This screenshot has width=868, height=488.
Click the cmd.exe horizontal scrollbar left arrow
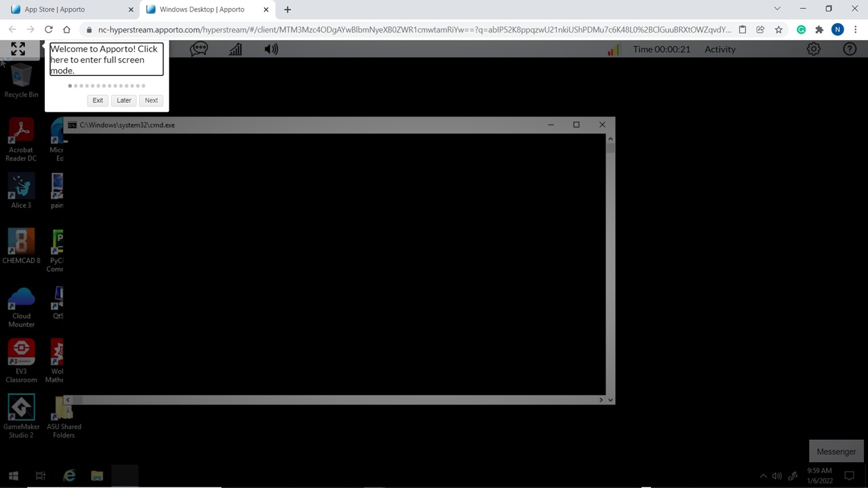(x=68, y=400)
